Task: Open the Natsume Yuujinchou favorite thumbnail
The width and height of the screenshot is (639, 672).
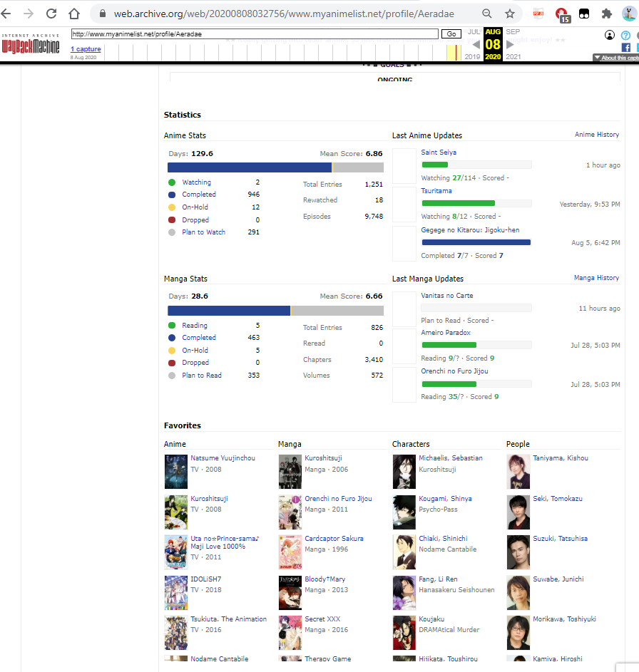Action: click(175, 472)
